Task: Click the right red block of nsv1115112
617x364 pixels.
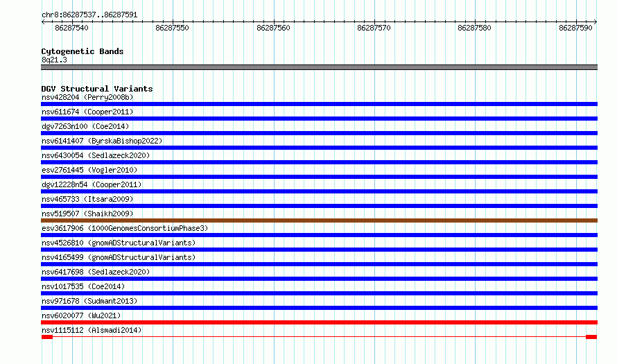Action: 591,337
